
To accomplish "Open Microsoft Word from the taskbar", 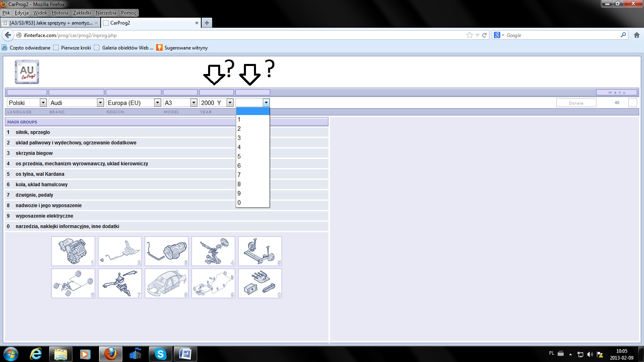I will click(x=185, y=354).
